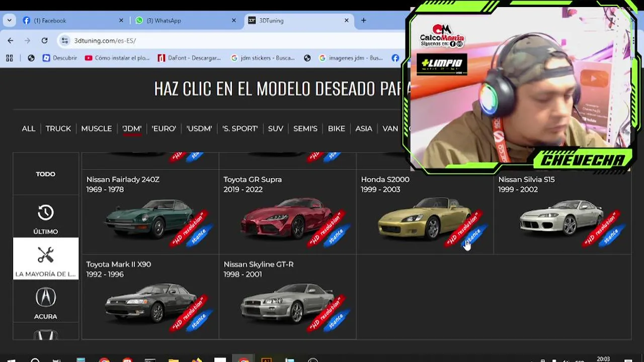The image size is (644, 362).
Task: Click the 'Nissan Skyline GT-R' title text
Action: 259,264
